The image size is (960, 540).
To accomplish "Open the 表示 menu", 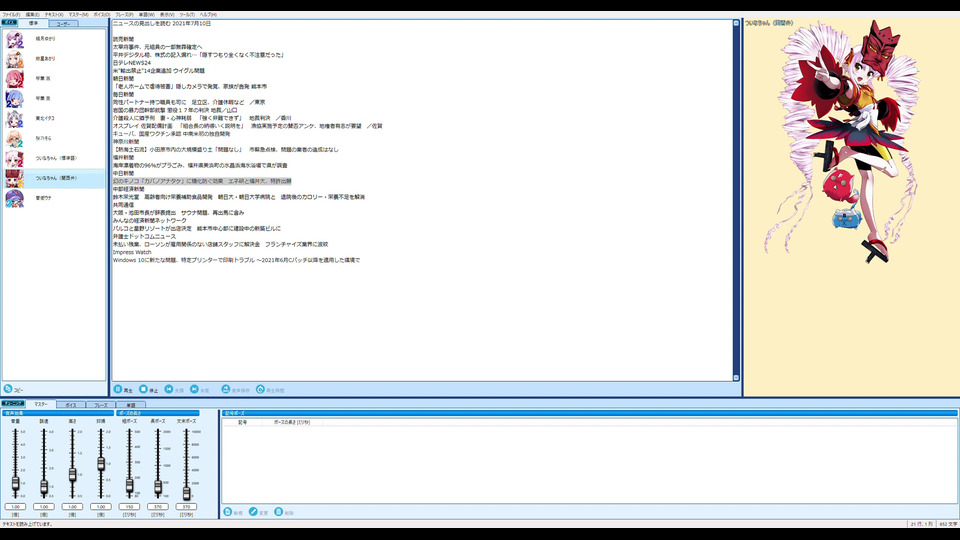I will coord(167,14).
